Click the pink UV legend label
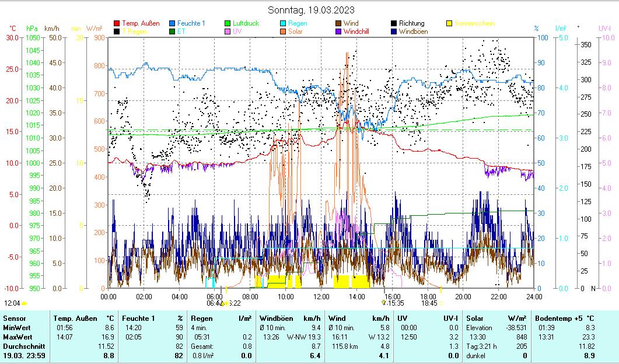This screenshot has height=364, width=619. [x=237, y=32]
